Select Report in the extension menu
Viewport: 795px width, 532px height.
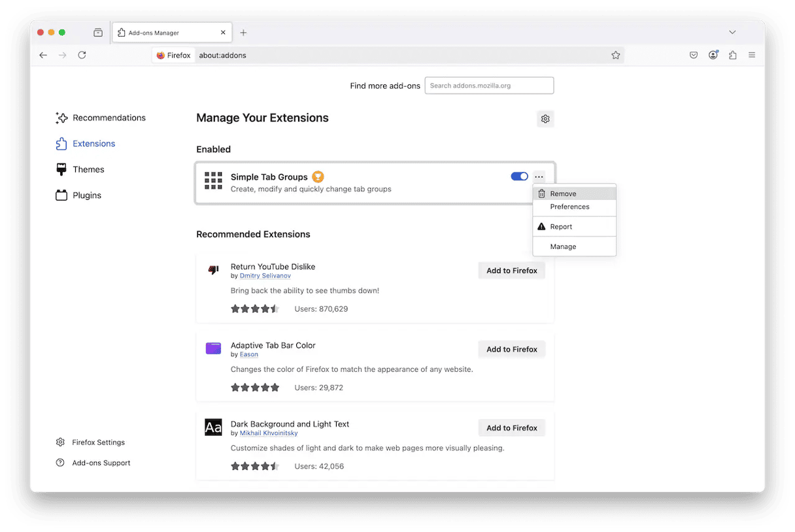[x=561, y=227]
